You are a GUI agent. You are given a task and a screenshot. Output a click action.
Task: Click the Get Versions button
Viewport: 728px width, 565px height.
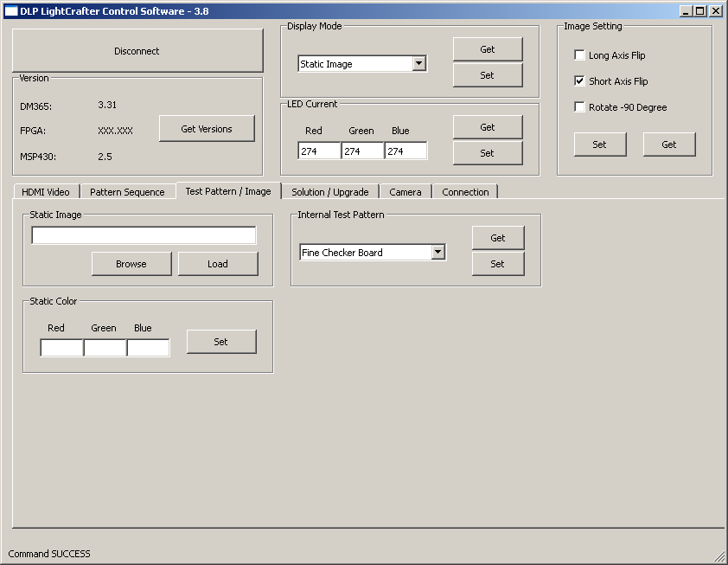pos(207,129)
